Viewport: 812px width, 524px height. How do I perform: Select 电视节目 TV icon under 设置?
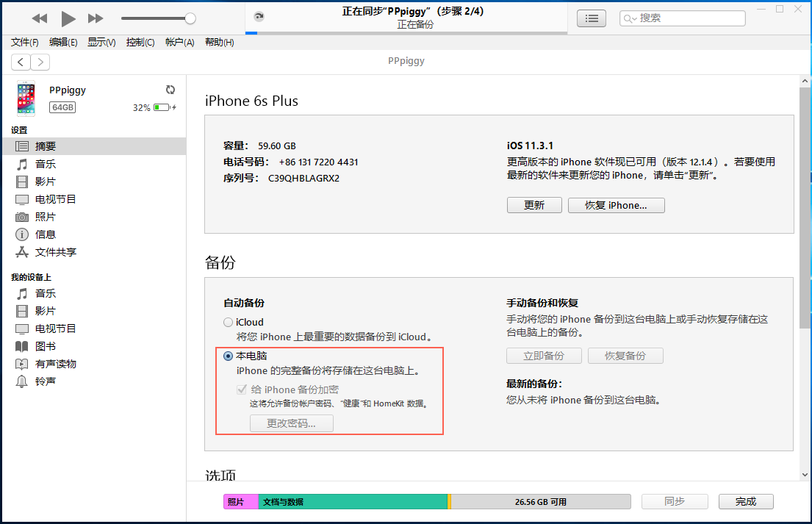click(x=22, y=199)
